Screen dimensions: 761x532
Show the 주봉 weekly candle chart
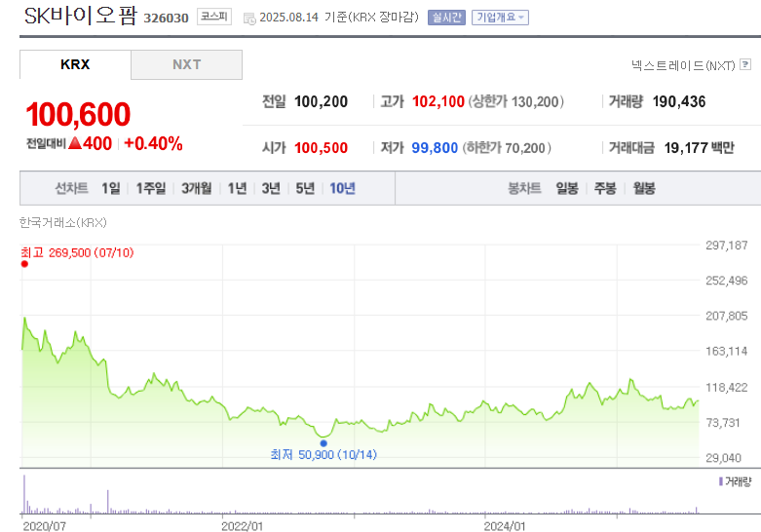coord(605,188)
